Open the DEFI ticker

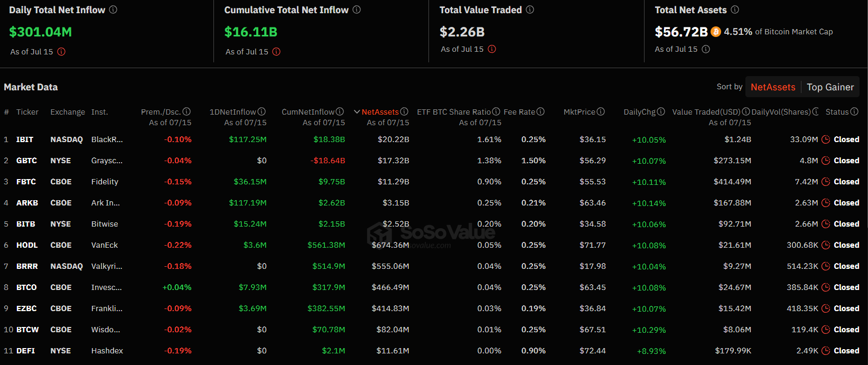point(25,351)
